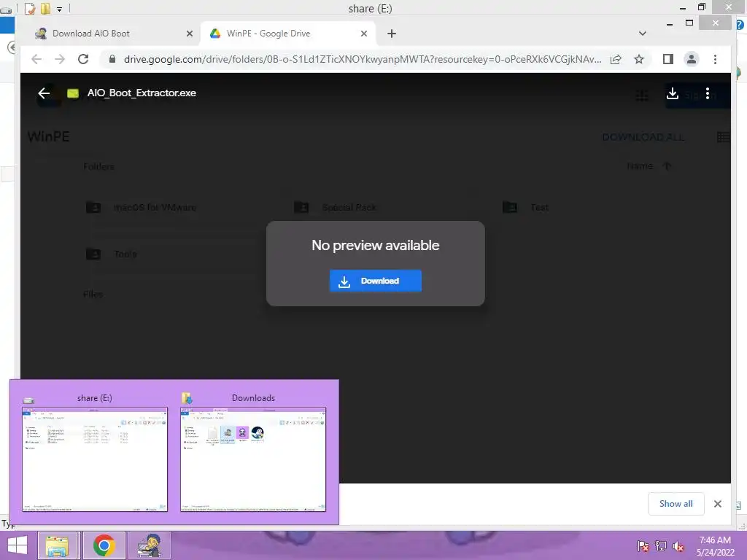
Task: Click File Explorer on the taskbar
Action: [57, 545]
